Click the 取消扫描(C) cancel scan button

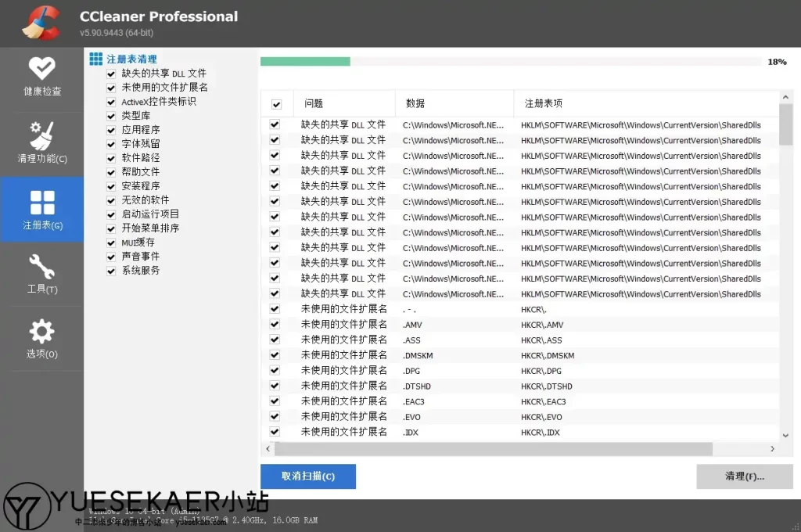pos(308,476)
